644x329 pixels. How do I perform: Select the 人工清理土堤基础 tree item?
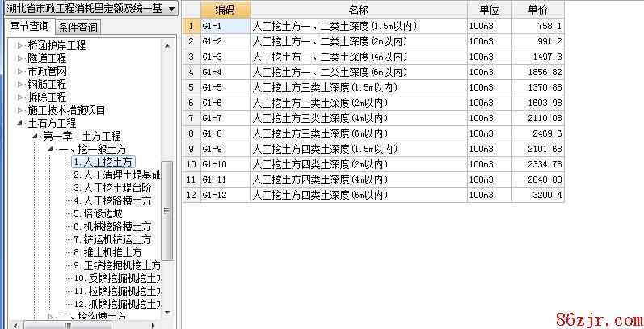[116, 175]
